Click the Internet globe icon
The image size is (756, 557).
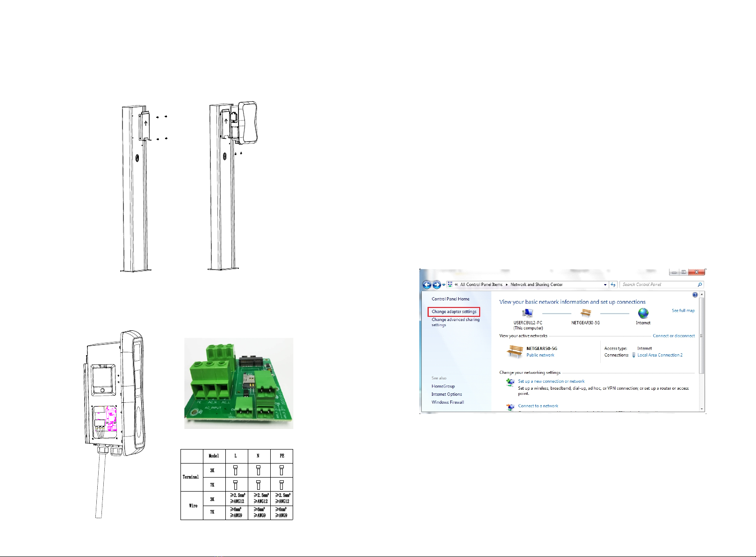click(643, 313)
